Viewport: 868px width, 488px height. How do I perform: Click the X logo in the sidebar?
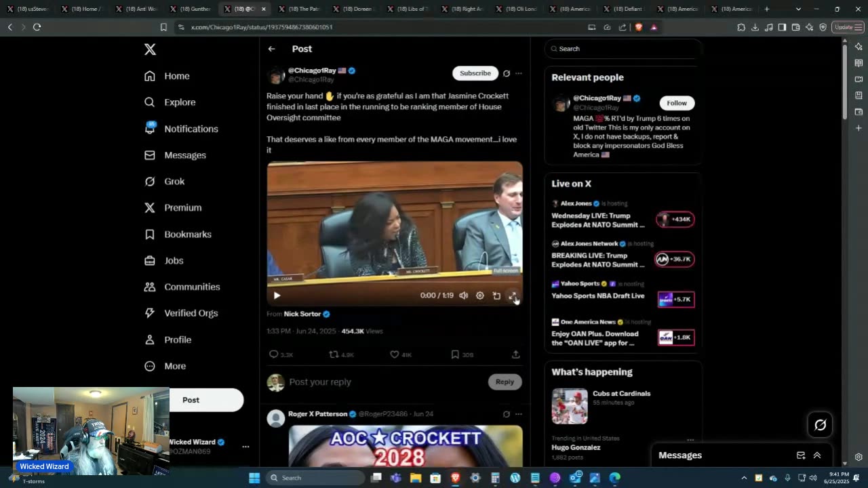click(x=150, y=49)
